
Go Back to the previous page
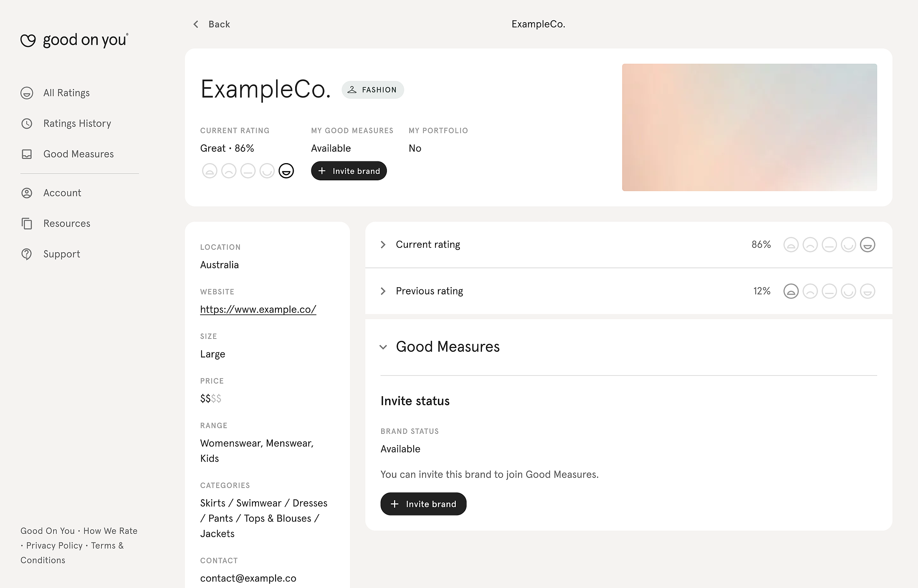[x=211, y=24]
